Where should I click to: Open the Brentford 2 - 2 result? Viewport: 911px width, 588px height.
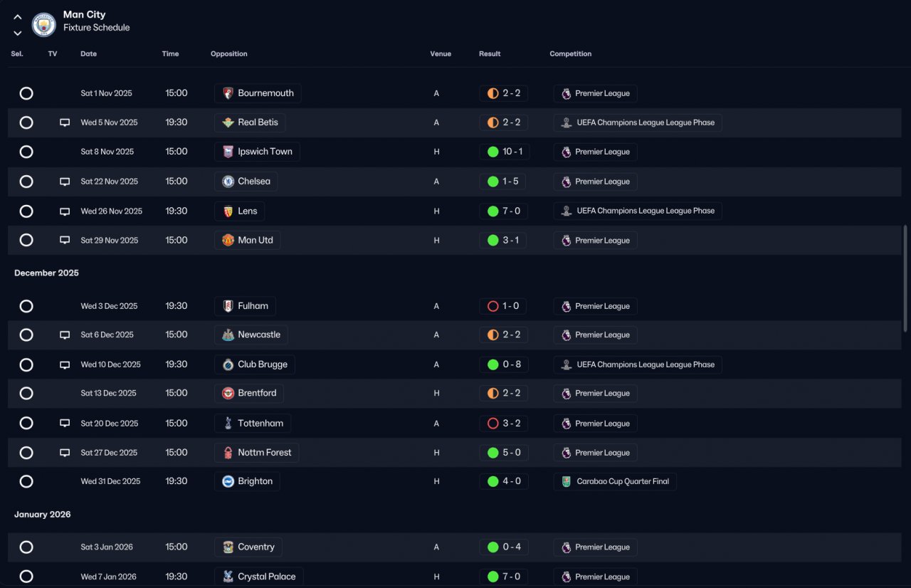(x=504, y=394)
